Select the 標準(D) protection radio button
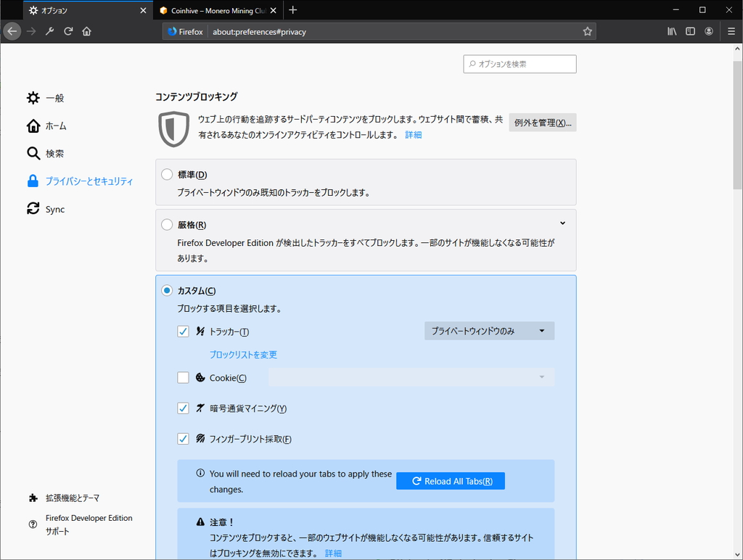Viewport: 743px width, 560px height. (166, 175)
